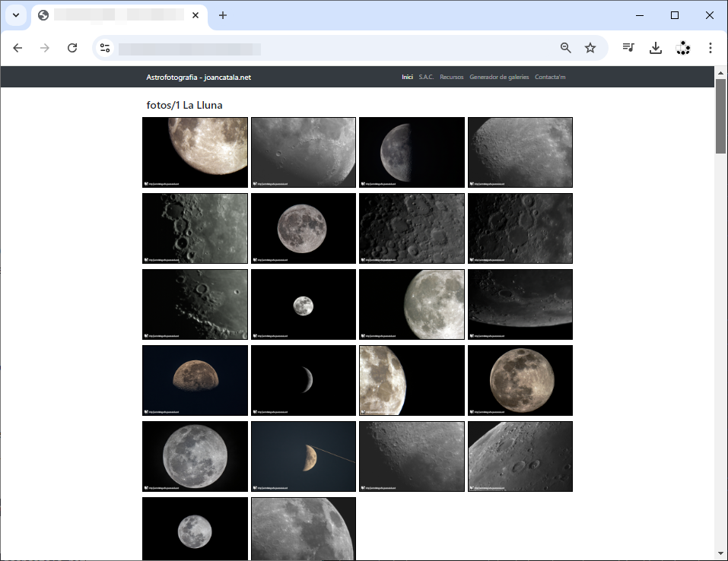Go back to the previous page
This screenshot has height=561, width=728.
[17, 48]
